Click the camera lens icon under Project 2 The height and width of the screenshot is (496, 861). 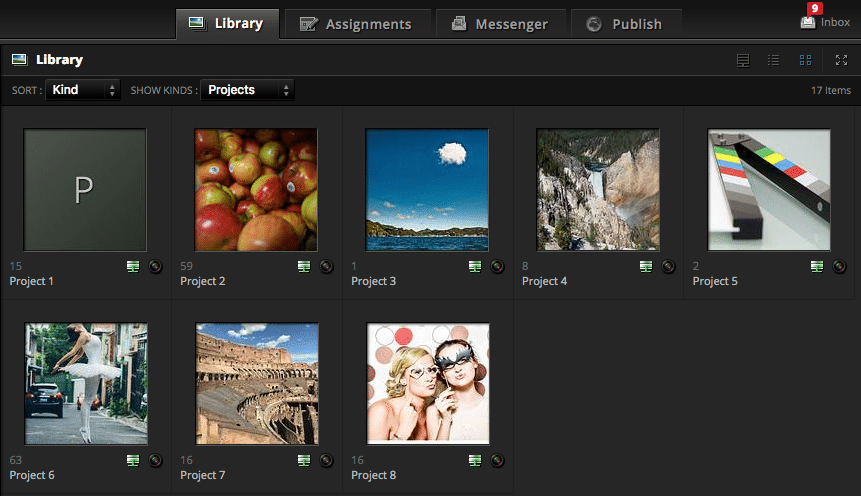pos(326,266)
